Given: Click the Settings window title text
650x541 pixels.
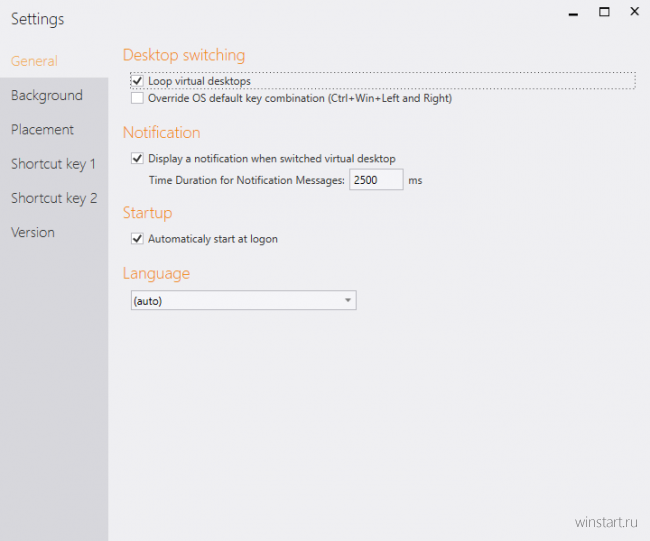Looking at the screenshot, I should (38, 19).
